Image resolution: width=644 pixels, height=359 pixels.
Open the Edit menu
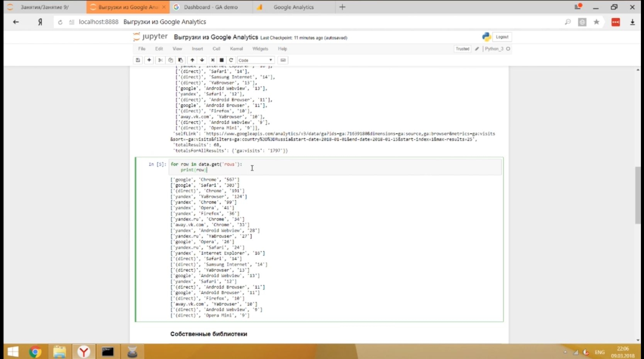(x=159, y=49)
